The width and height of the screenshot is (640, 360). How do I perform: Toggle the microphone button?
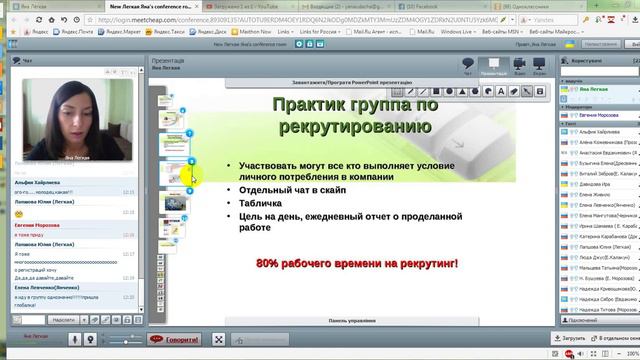pyautogui.click(x=75, y=339)
